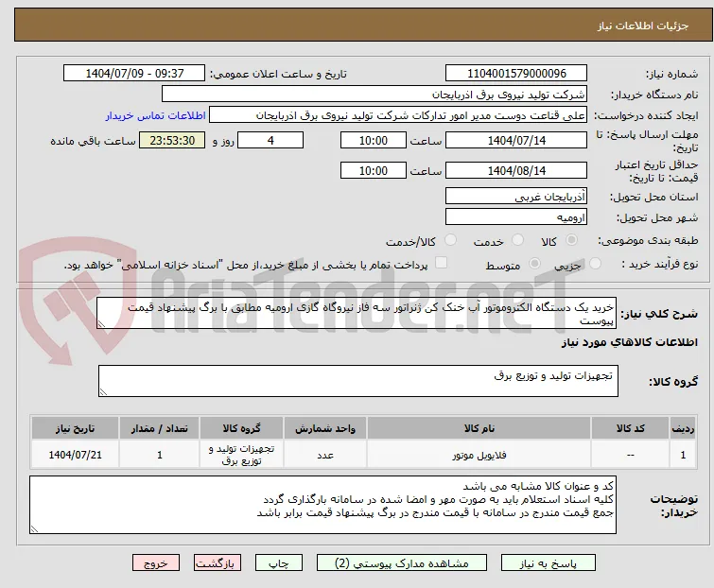
Task: Click the response deadline time 10:00 field
Action: [x=374, y=140]
